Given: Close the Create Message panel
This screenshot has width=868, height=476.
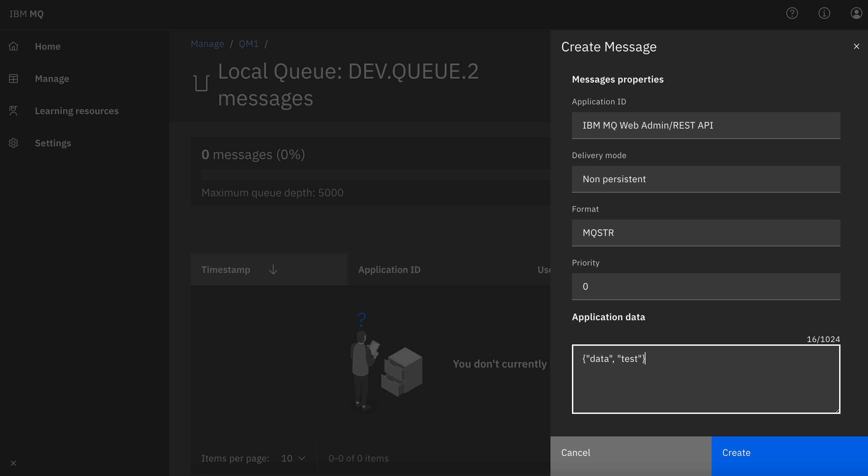Looking at the screenshot, I should [856, 46].
